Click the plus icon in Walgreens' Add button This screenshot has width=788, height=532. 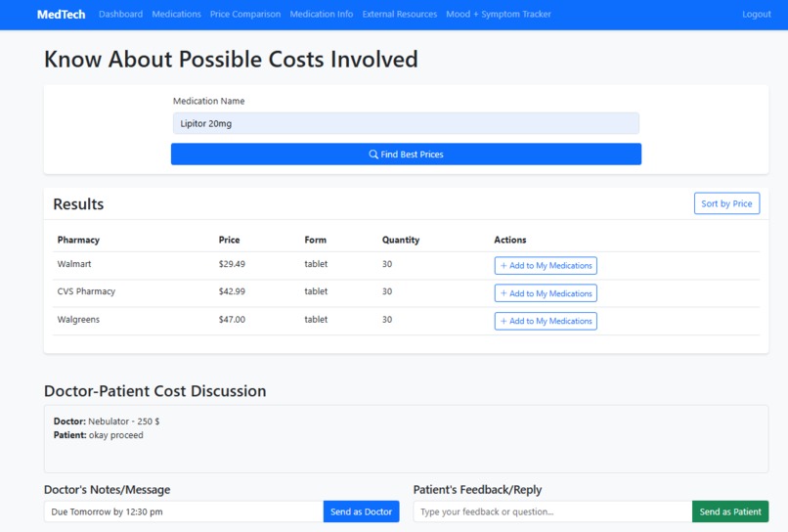point(503,321)
